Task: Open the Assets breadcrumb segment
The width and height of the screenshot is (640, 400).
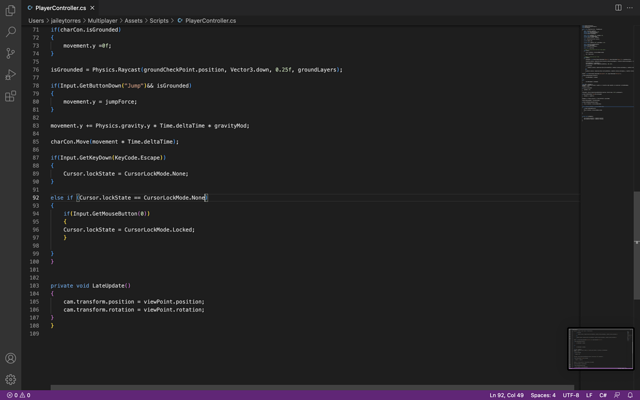Action: coord(133,20)
